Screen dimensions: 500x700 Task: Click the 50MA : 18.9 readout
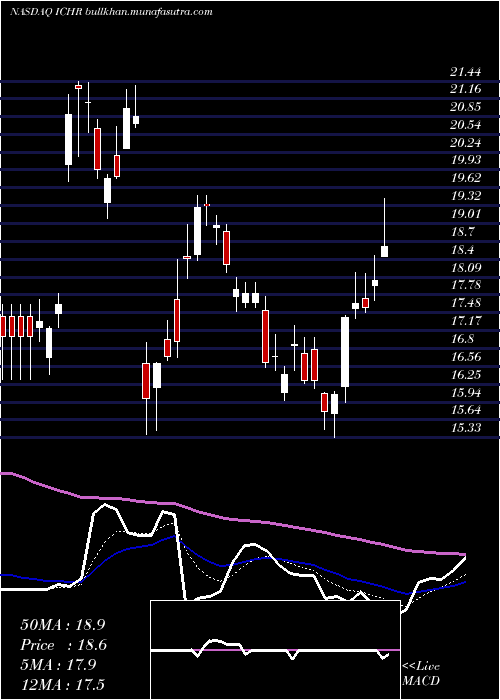63,625
